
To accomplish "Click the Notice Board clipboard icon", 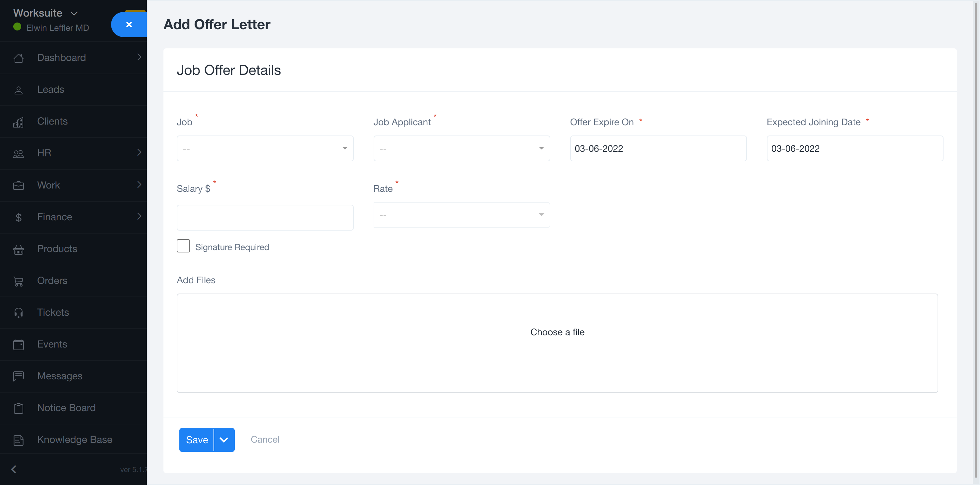I will click(x=18, y=408).
